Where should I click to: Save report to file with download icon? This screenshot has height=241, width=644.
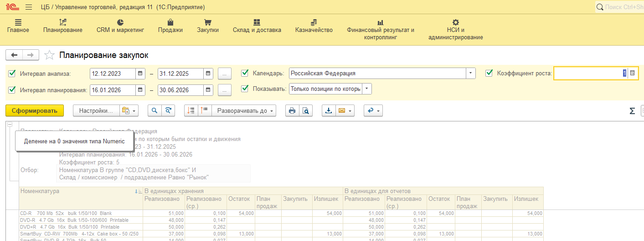pyautogui.click(x=329, y=110)
